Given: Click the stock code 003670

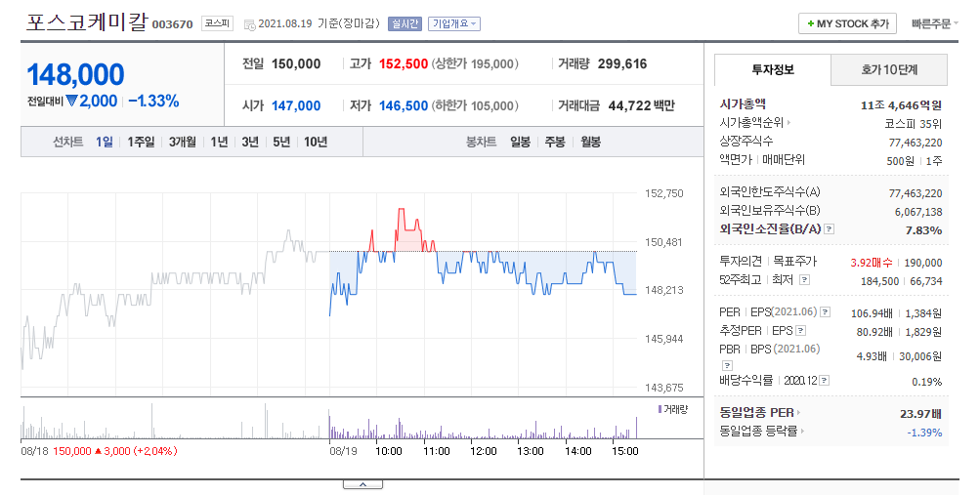Looking at the screenshot, I should 173,24.
